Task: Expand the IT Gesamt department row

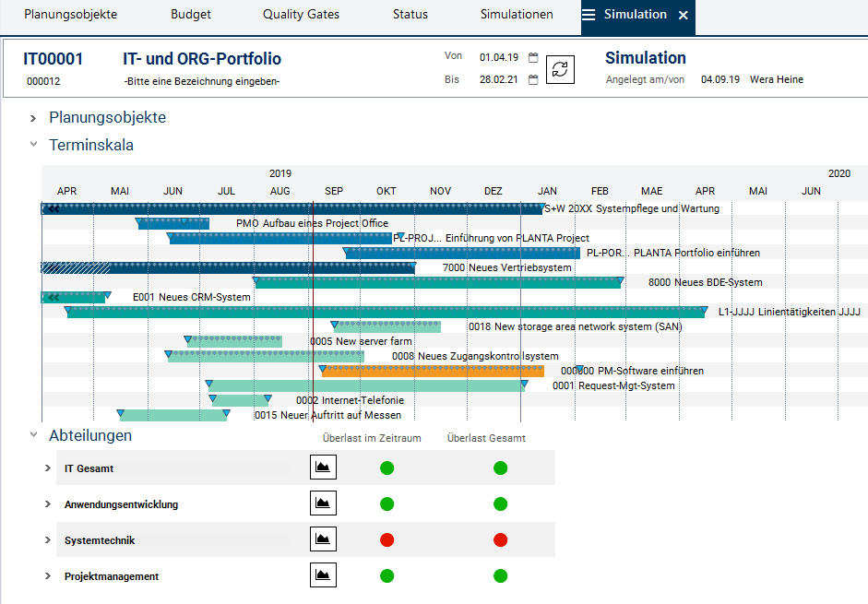Action: [48, 468]
